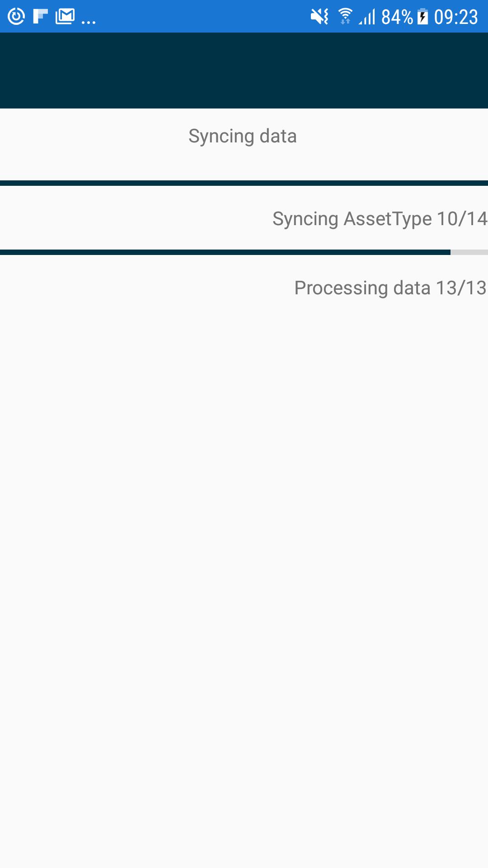This screenshot has width=488, height=868.
Task: Click the fully filled first progress bar
Action: tap(244, 183)
